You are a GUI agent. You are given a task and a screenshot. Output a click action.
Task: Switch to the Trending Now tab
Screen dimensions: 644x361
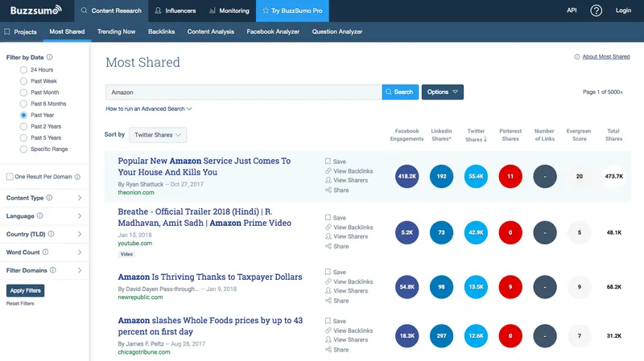click(117, 32)
